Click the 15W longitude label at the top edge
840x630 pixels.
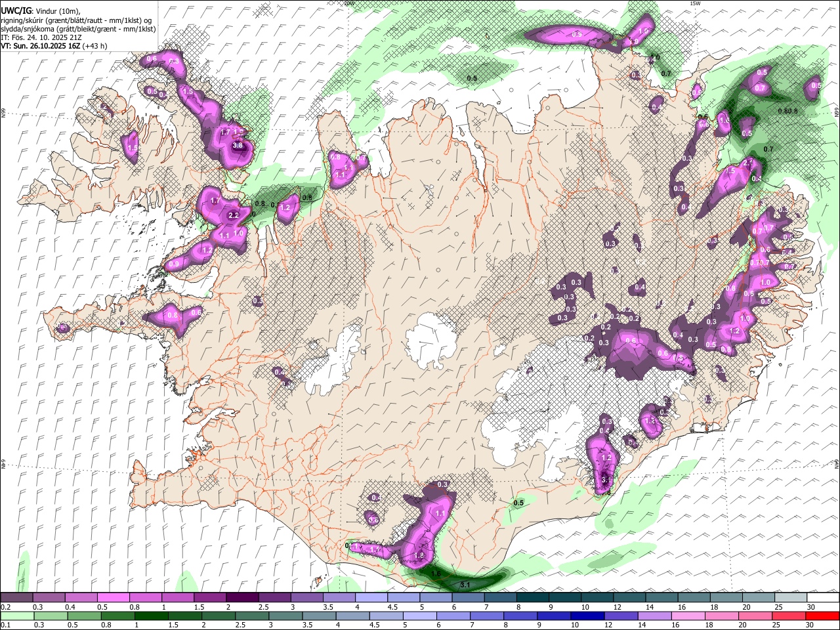coord(695,3)
